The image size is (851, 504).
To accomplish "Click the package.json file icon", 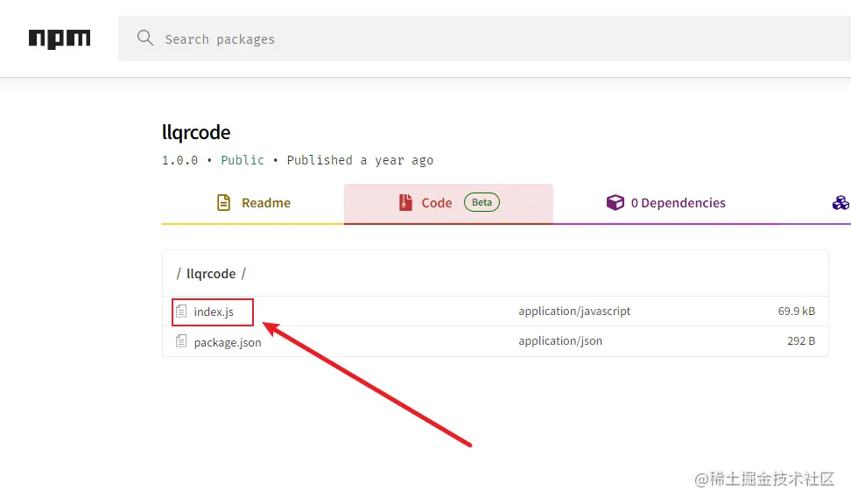I will click(x=181, y=341).
